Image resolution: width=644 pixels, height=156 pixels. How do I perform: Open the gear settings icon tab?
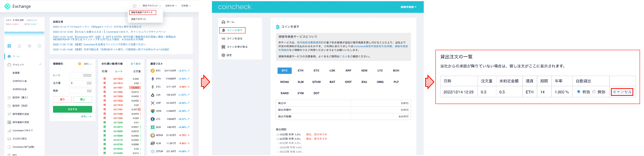(30, 46)
